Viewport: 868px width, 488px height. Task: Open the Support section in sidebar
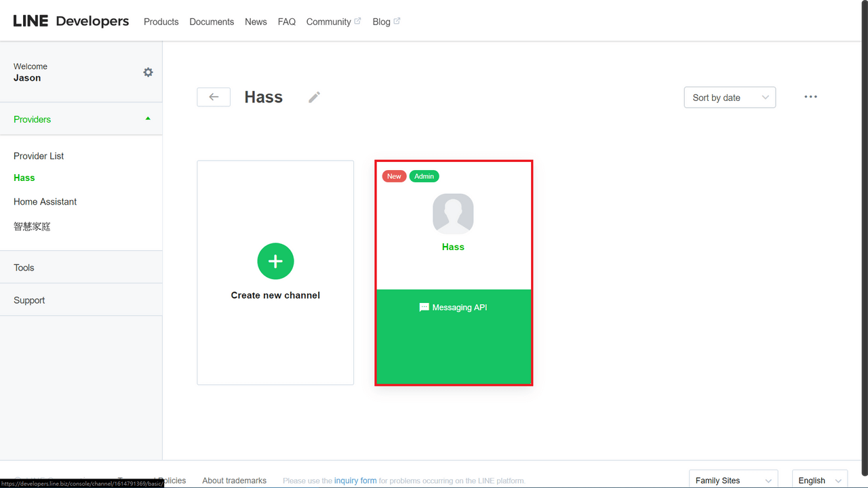point(81,300)
